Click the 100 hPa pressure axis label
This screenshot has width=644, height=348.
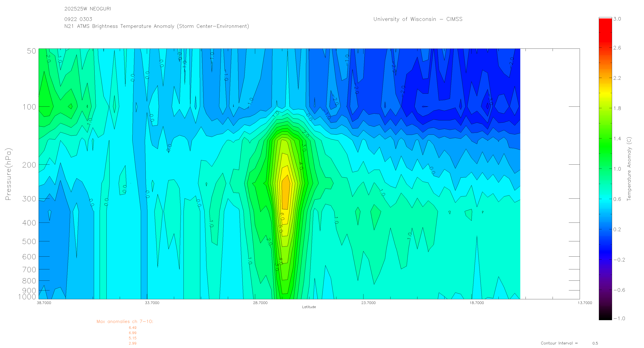click(x=29, y=107)
